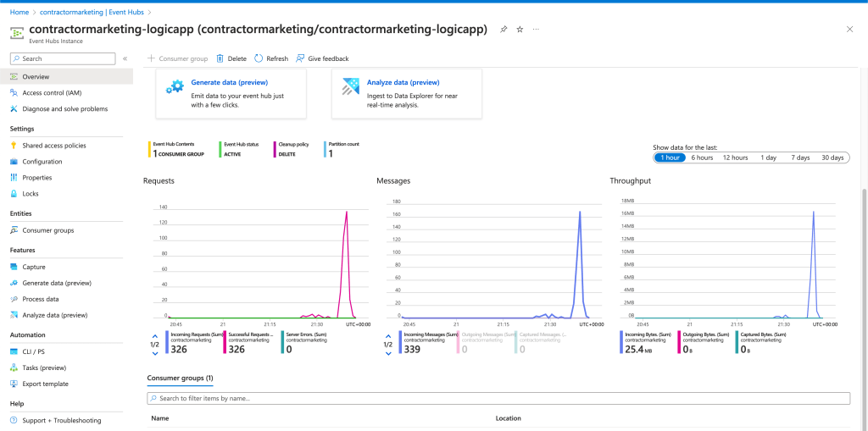Open Give feedback from the toolbar
The height and width of the screenshot is (431, 868).
click(x=322, y=58)
